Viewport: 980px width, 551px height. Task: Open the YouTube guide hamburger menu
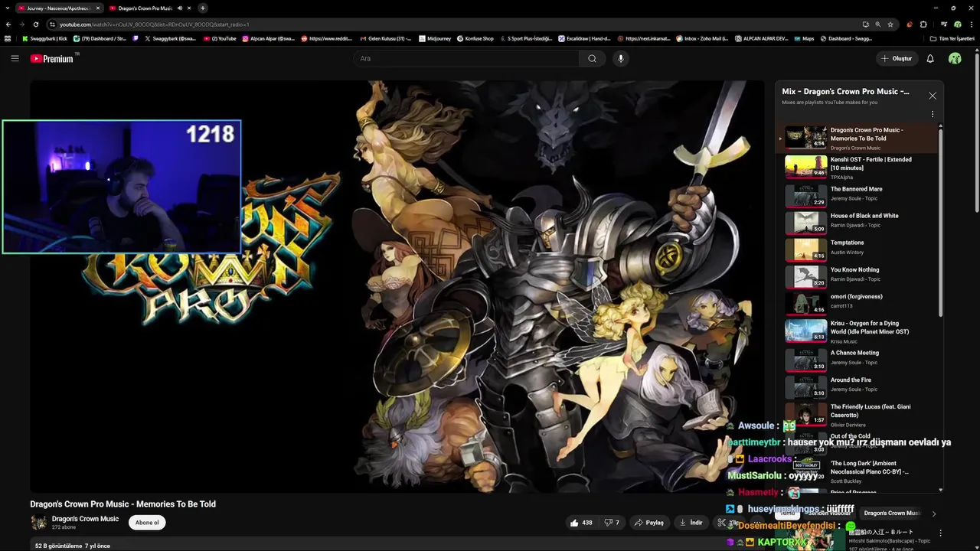(15, 58)
